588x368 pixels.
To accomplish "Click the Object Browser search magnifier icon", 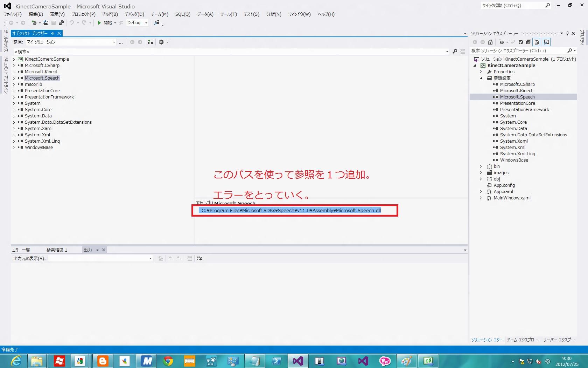I will point(455,52).
